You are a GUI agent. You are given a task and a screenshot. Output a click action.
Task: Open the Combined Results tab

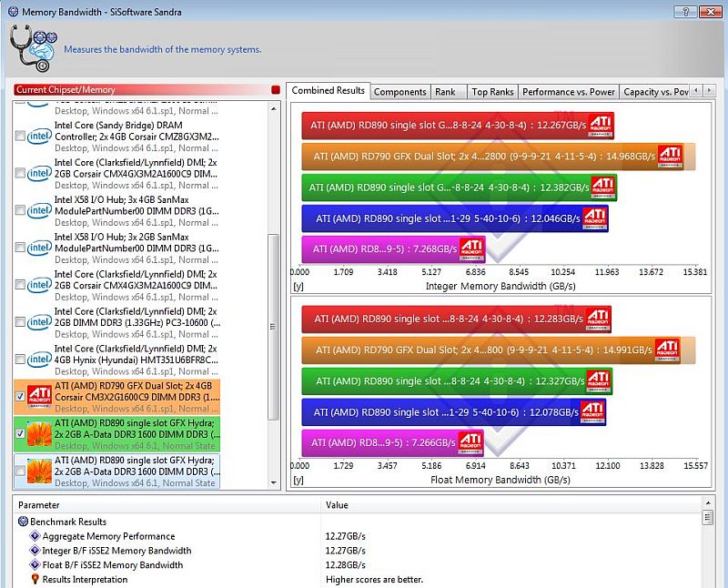pos(328,91)
